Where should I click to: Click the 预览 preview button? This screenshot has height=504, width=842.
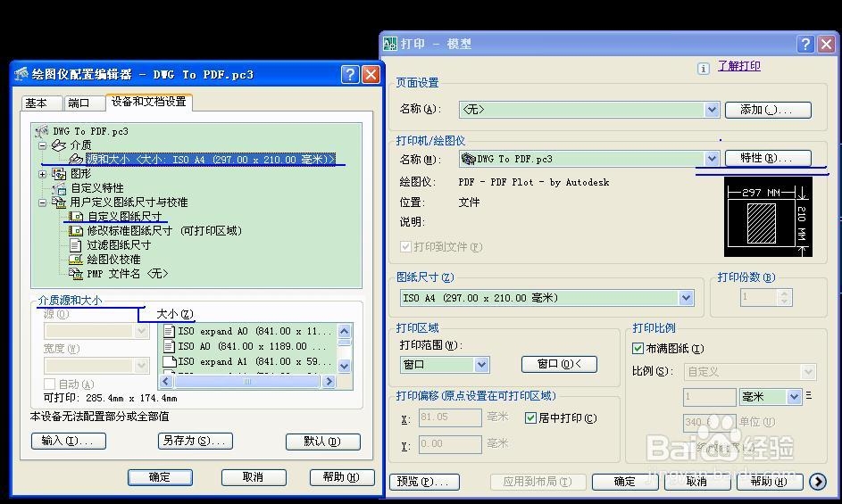click(x=424, y=482)
